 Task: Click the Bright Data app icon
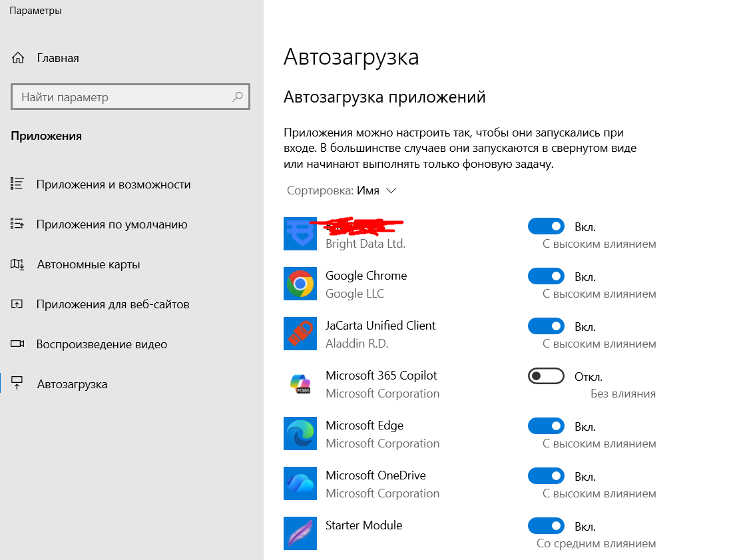pyautogui.click(x=300, y=234)
